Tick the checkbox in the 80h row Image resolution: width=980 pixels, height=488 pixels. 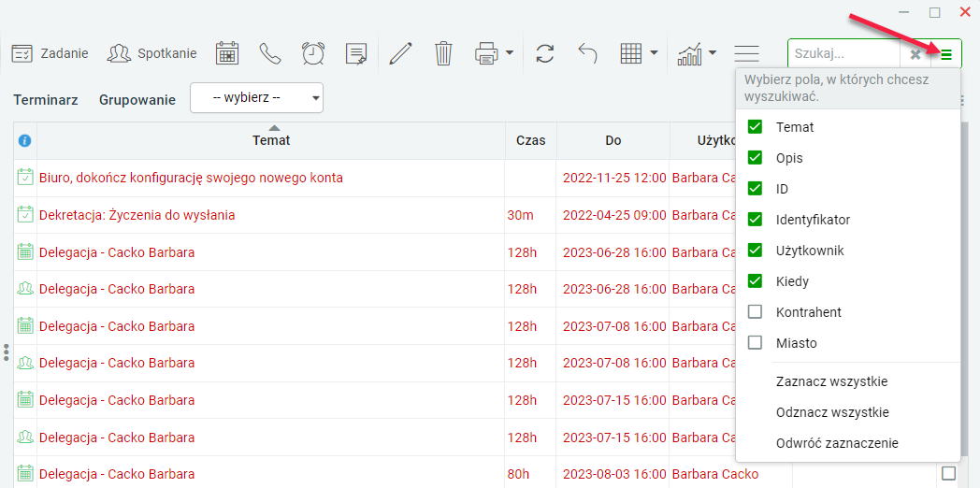pos(949,472)
